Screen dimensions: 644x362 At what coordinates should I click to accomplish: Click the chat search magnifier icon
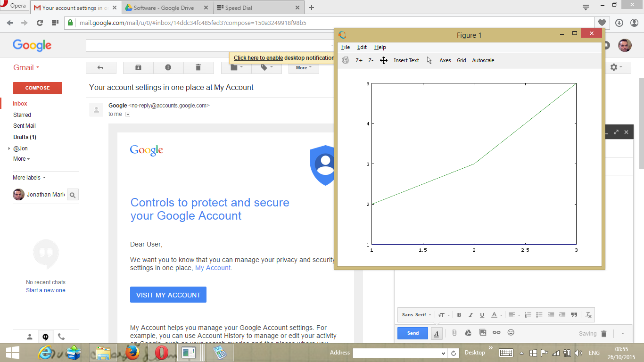[x=73, y=195]
